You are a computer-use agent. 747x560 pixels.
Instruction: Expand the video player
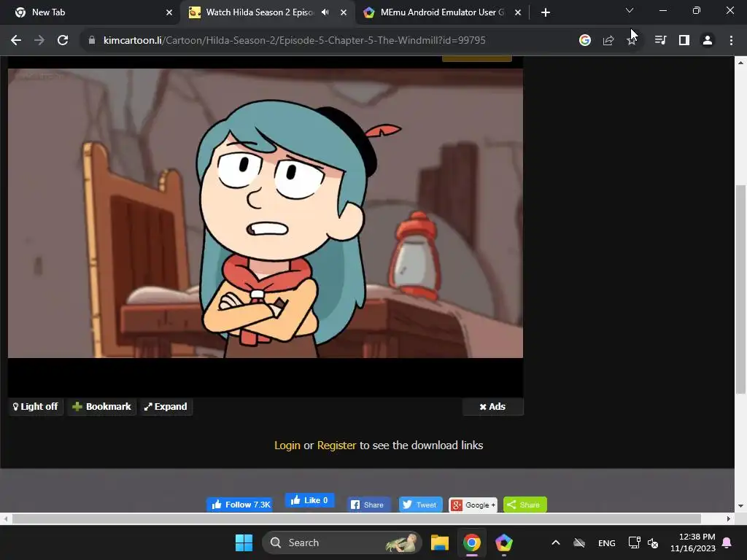point(166,407)
